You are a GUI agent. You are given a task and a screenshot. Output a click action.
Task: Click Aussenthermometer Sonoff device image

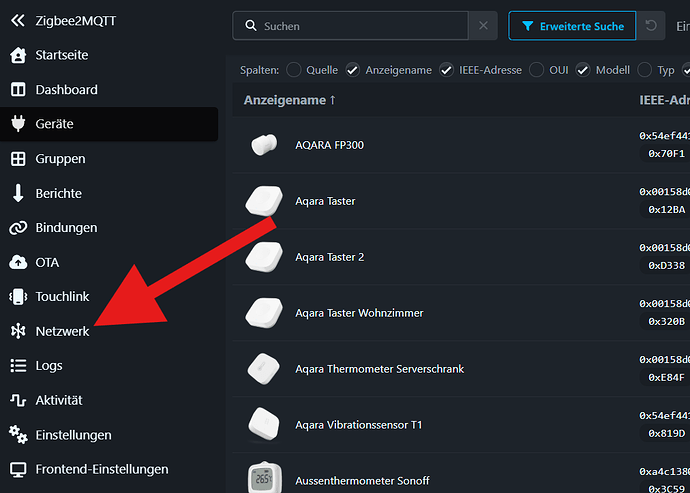264,477
